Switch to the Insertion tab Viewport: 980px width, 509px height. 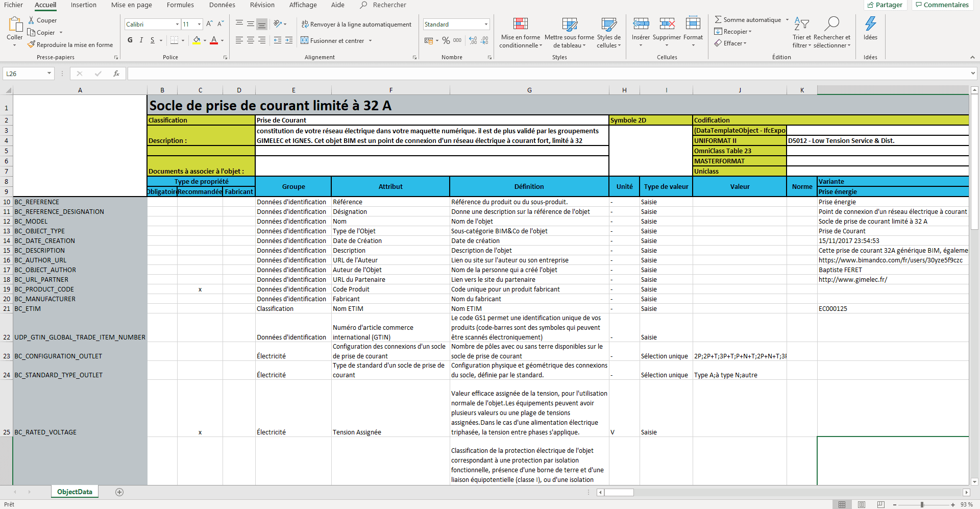[x=84, y=5]
